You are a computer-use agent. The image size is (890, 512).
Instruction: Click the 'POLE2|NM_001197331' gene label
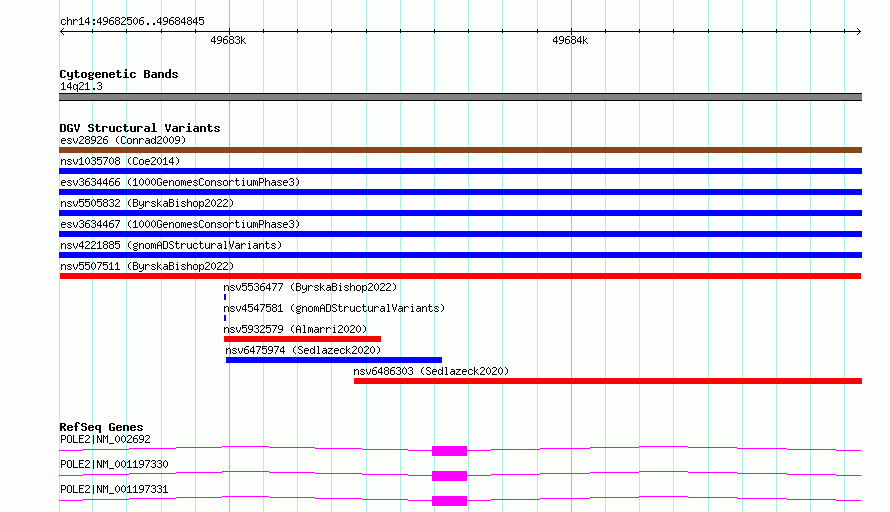(114, 489)
